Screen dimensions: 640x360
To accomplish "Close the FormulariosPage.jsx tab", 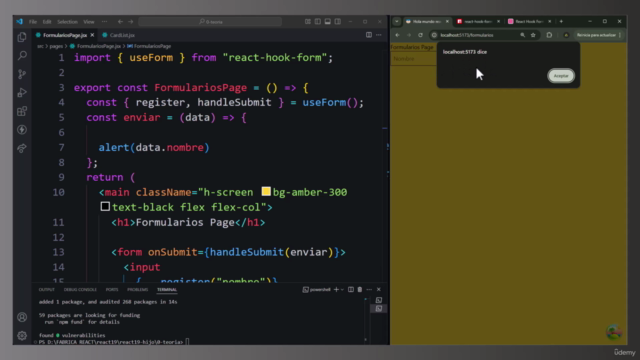I will 92,35.
